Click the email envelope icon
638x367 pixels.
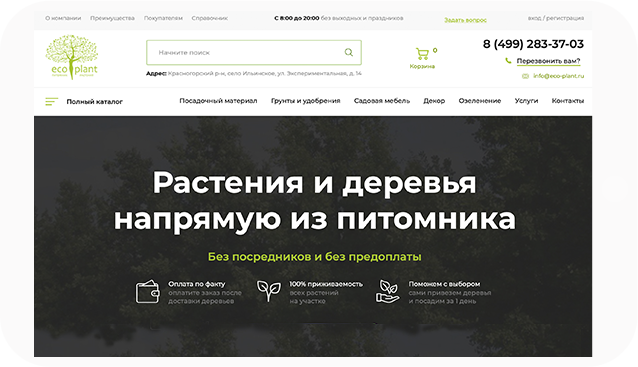[x=525, y=76]
